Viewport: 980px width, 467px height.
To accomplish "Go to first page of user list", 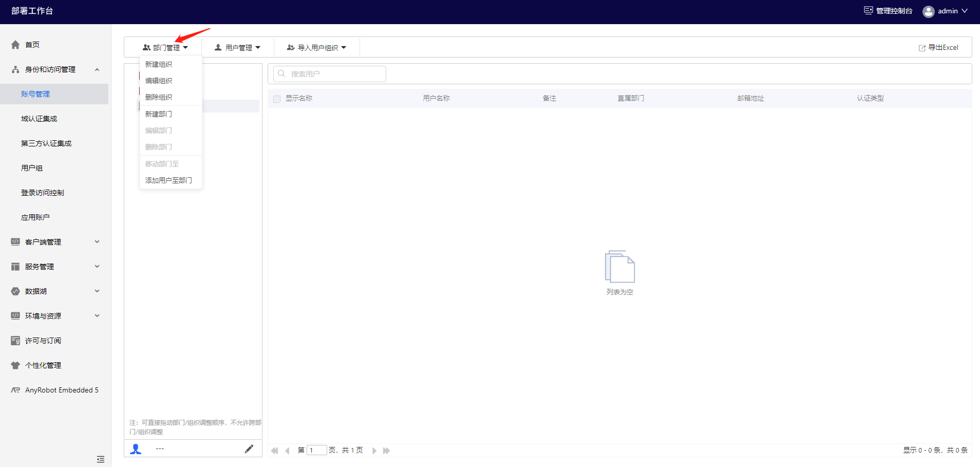I will 275,451.
